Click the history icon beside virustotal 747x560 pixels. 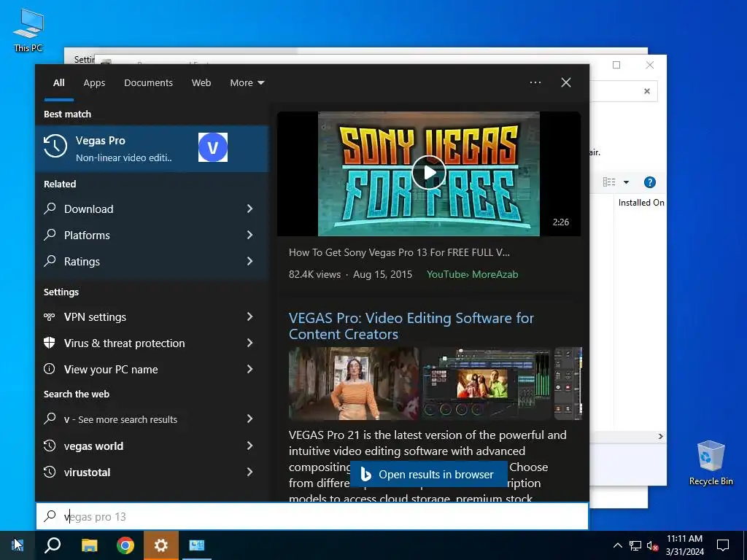pyautogui.click(x=50, y=472)
